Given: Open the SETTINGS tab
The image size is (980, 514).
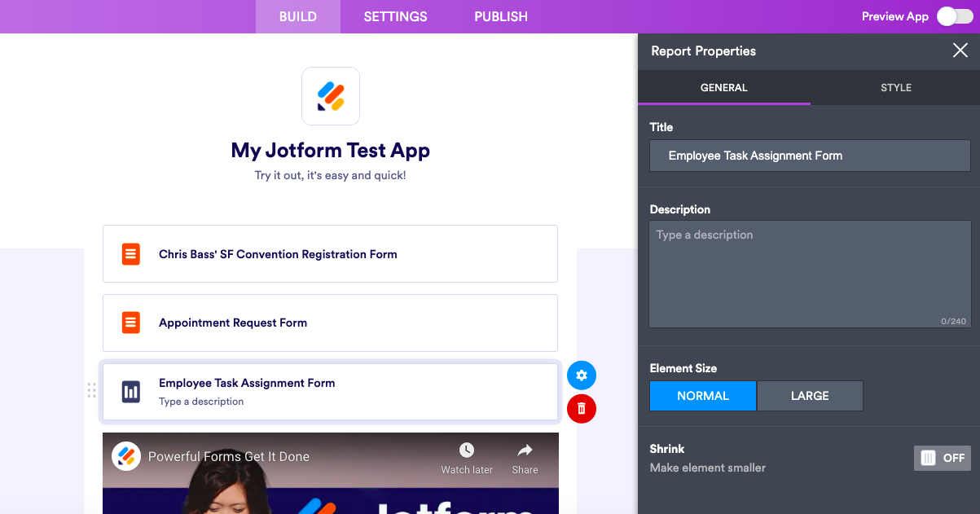Looking at the screenshot, I should click(x=395, y=16).
